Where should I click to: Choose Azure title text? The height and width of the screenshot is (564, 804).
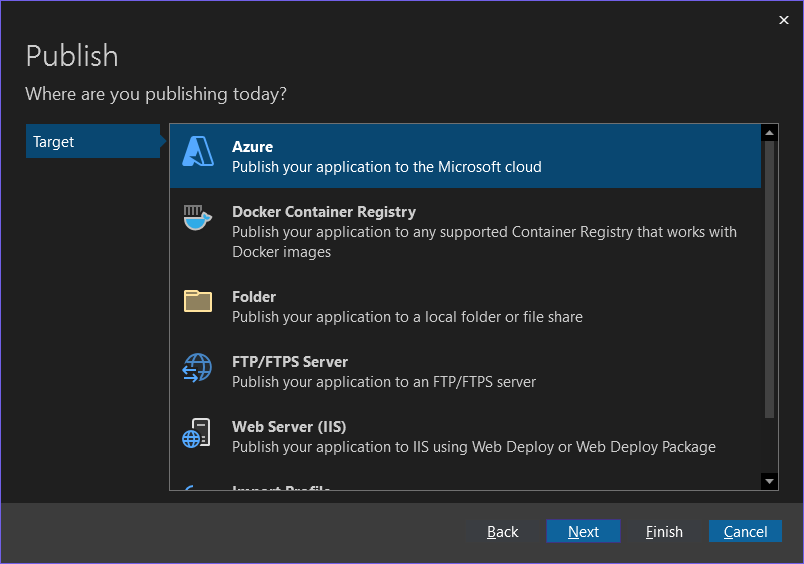252,147
